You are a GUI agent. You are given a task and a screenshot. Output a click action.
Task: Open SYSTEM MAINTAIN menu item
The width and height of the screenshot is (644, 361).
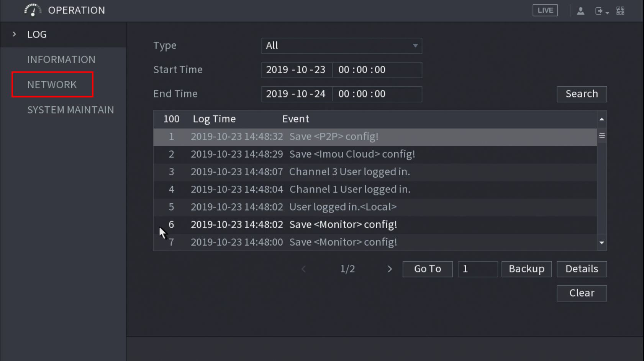click(70, 110)
